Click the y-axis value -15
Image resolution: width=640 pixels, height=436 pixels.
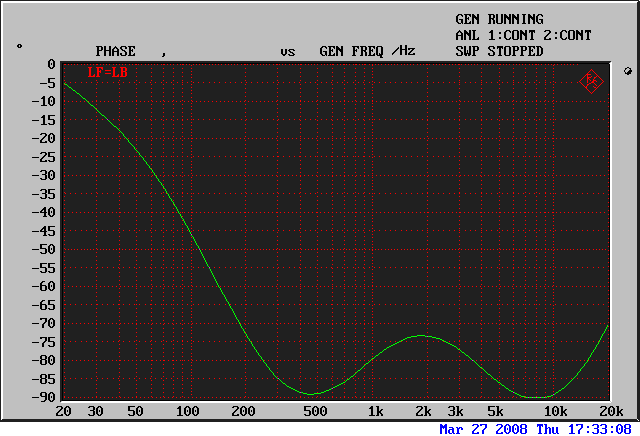pos(44,120)
